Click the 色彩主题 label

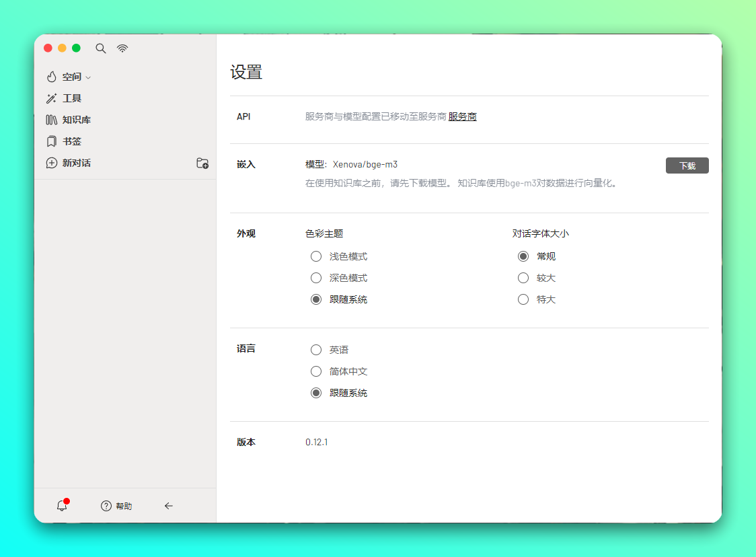click(324, 234)
